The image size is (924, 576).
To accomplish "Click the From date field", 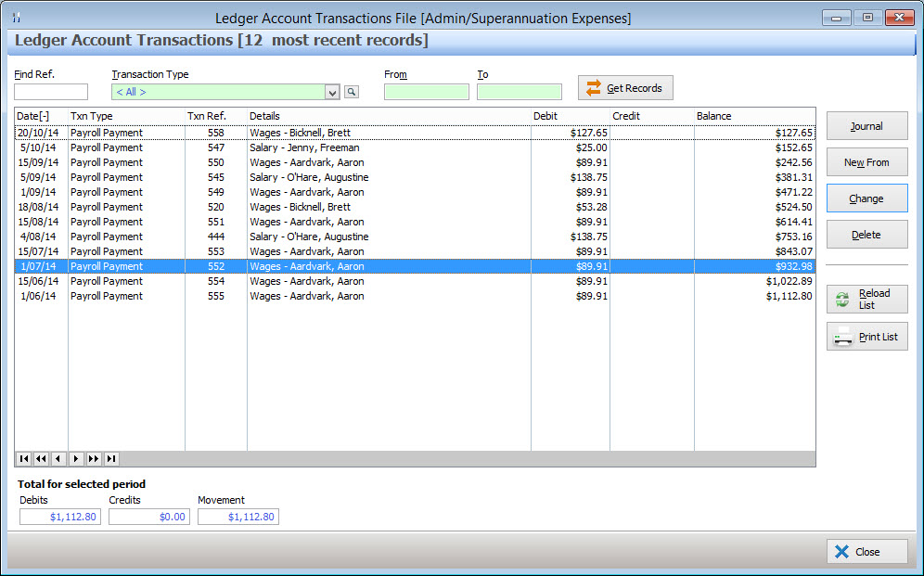I will click(x=426, y=92).
